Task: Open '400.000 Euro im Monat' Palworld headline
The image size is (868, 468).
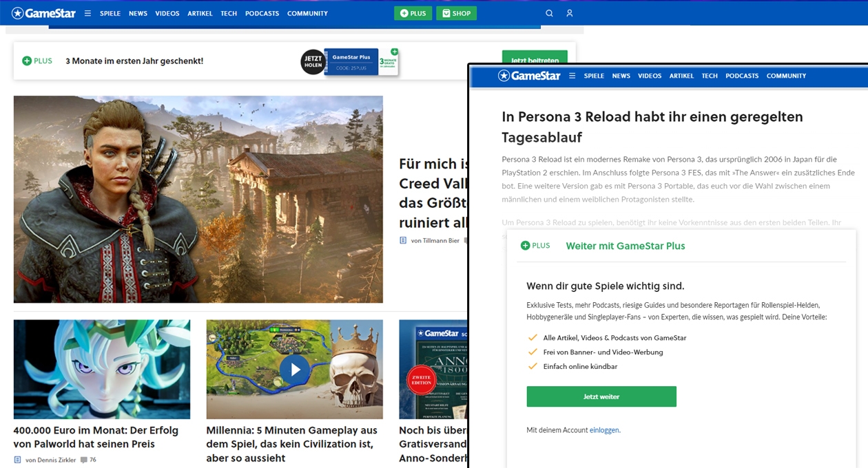Action: coord(96,437)
